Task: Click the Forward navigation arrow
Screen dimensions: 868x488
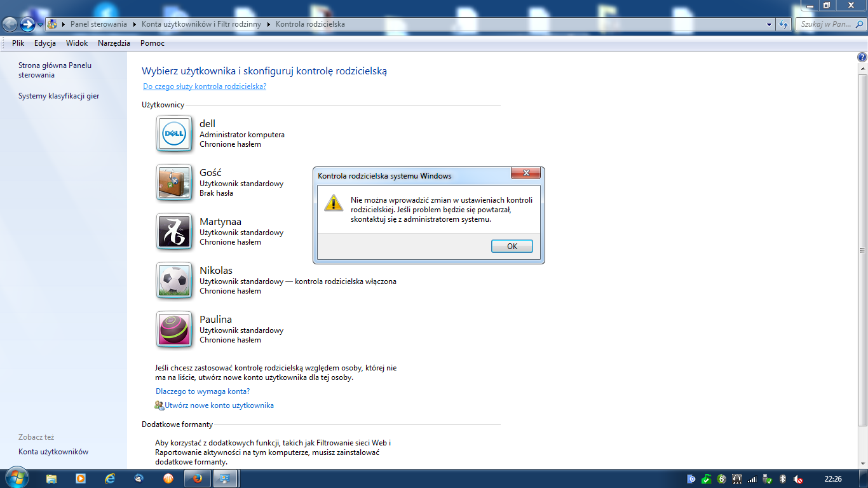Action: pyautogui.click(x=27, y=24)
